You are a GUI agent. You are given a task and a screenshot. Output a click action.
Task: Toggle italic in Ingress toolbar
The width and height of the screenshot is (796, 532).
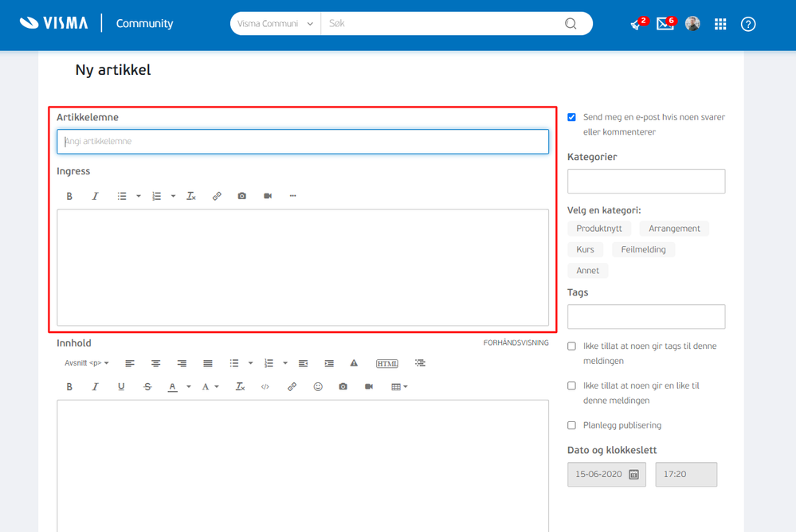95,196
